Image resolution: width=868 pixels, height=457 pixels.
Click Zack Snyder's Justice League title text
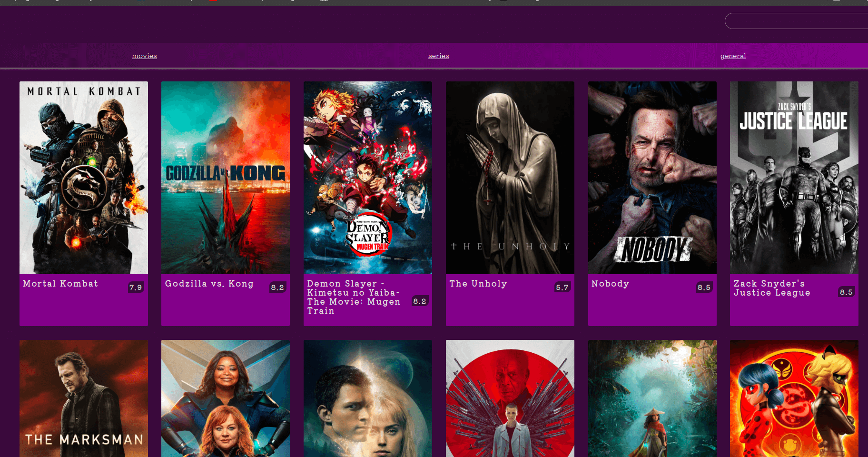coord(772,288)
